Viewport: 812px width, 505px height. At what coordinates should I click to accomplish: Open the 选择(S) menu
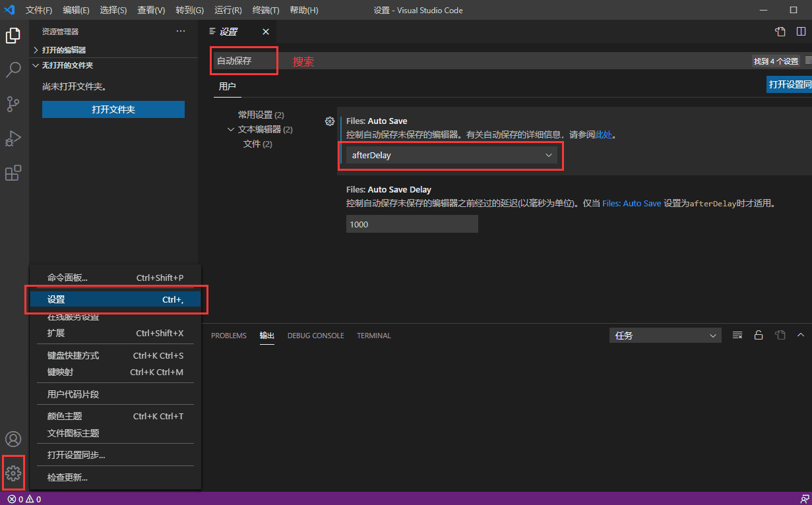pos(114,11)
